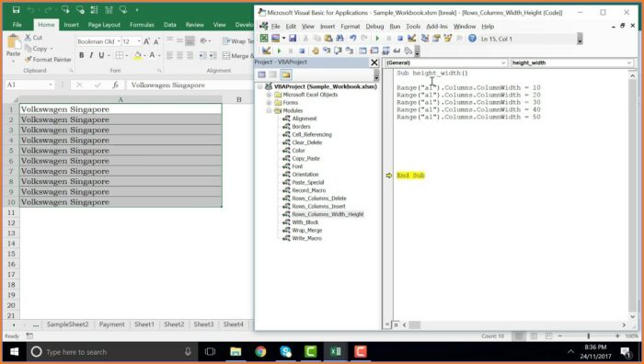This screenshot has height=364, width=644.
Task: Click Increase Font Size icon in Excel
Action: (x=146, y=41)
